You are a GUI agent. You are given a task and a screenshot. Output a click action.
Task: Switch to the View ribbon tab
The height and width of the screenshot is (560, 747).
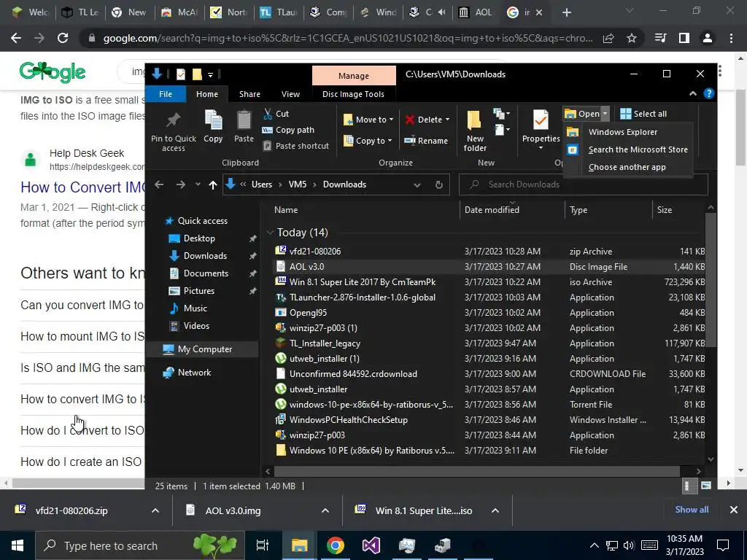point(290,94)
